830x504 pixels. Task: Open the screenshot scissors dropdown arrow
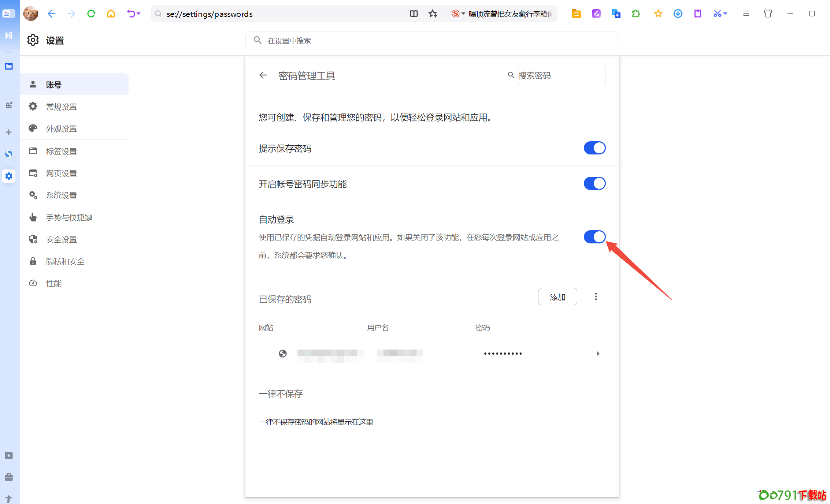(726, 14)
